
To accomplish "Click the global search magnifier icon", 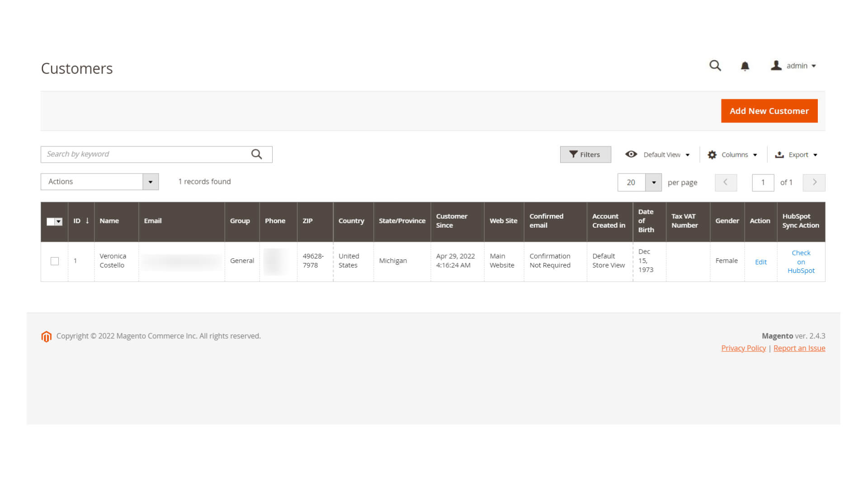I will (x=715, y=66).
